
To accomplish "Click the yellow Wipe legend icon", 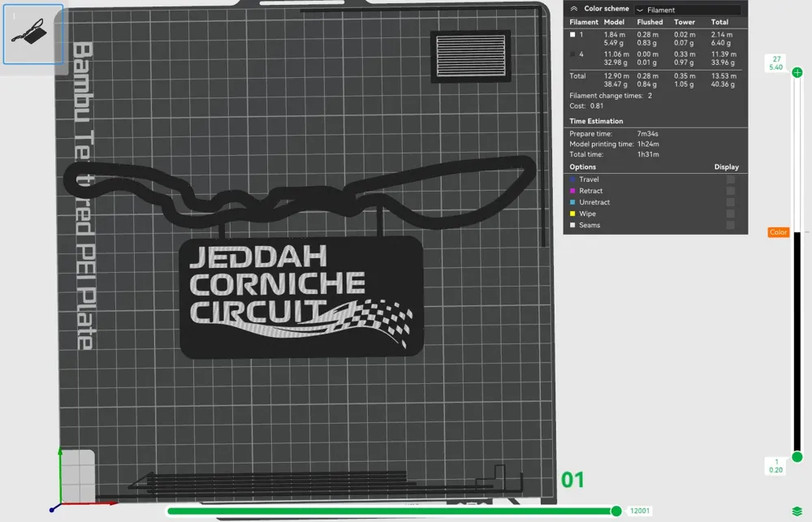I will tap(572, 214).
